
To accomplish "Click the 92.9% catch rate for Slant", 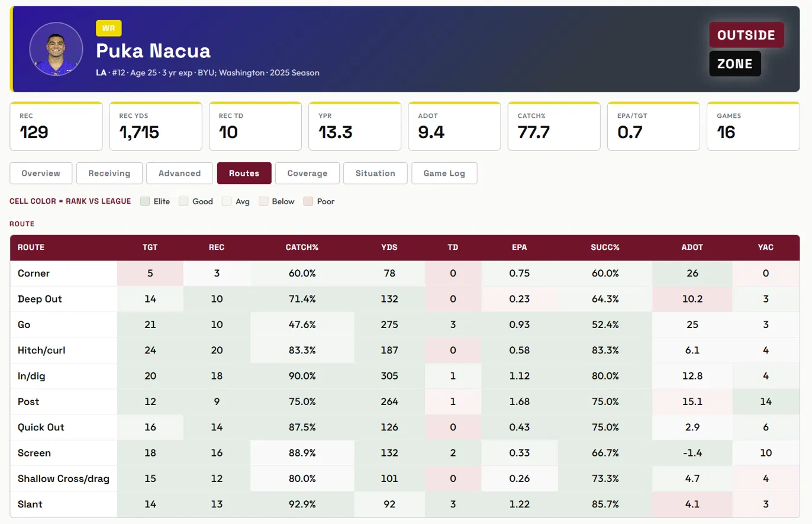I will (x=302, y=504).
